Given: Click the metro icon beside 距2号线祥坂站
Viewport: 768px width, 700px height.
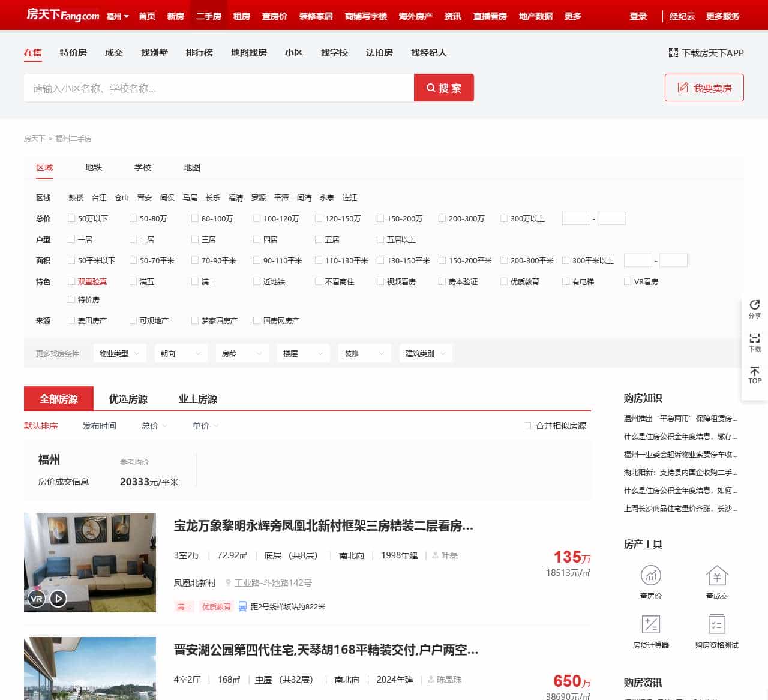Looking at the screenshot, I should coord(242,606).
